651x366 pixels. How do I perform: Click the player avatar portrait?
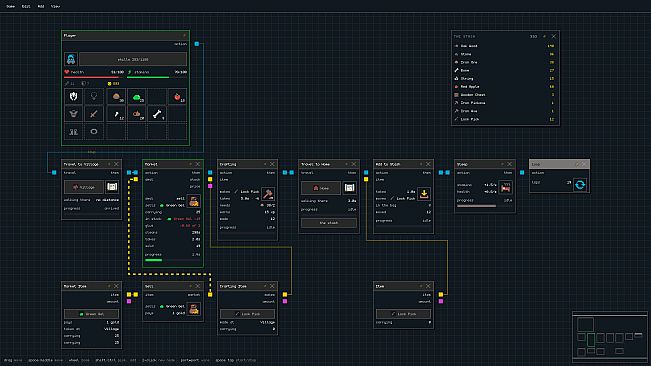pos(71,59)
